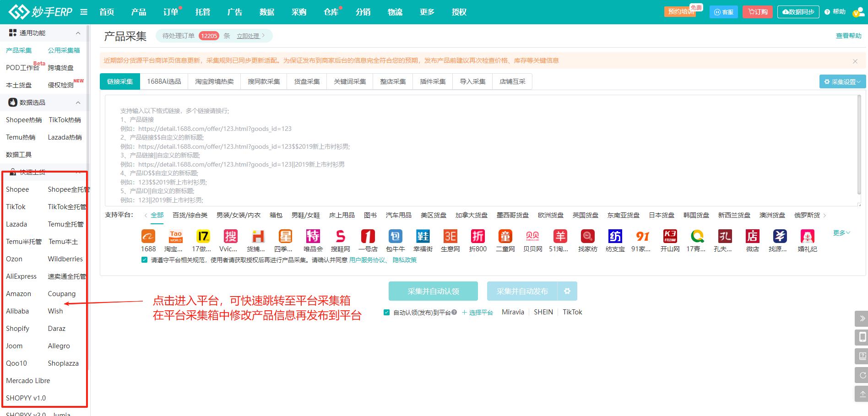
Task: Pick the 四季 platform icon
Action: pos(286,236)
